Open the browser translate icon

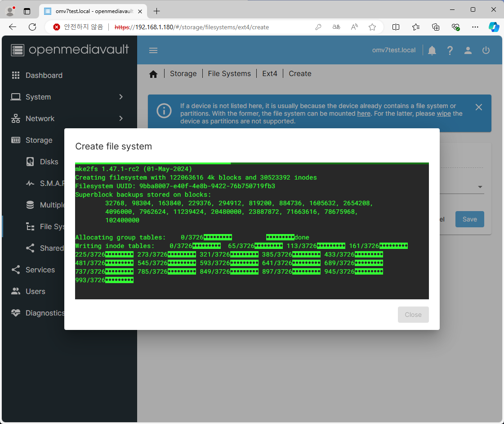336,27
